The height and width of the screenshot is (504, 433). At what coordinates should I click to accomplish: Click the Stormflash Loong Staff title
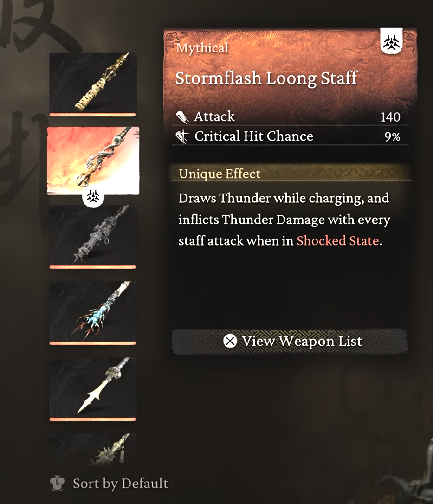point(266,78)
